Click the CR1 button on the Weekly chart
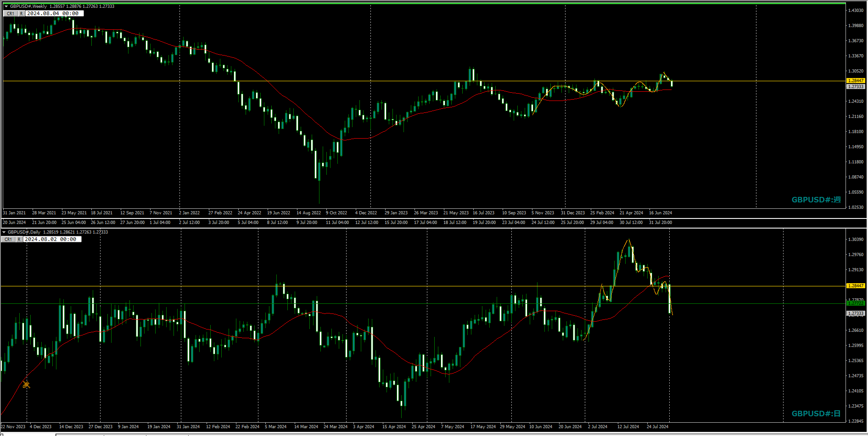Viewport: 868px width, 436px height. (x=11, y=14)
